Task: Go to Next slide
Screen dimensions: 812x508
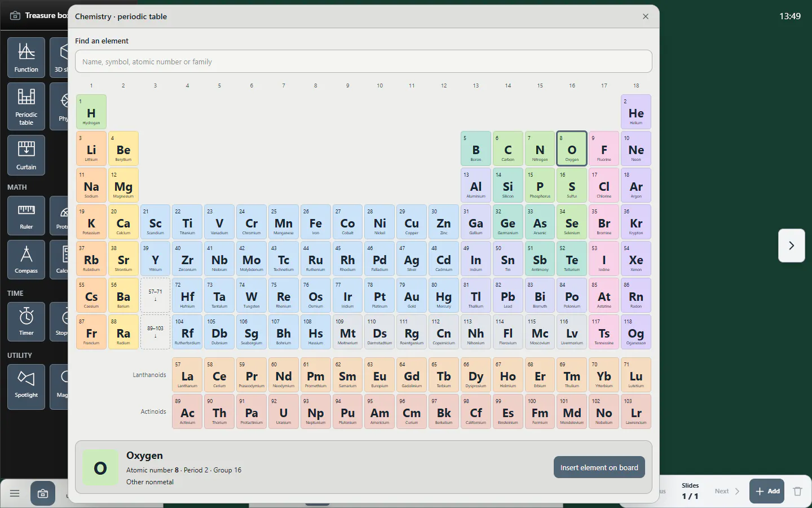Action: tap(727, 491)
